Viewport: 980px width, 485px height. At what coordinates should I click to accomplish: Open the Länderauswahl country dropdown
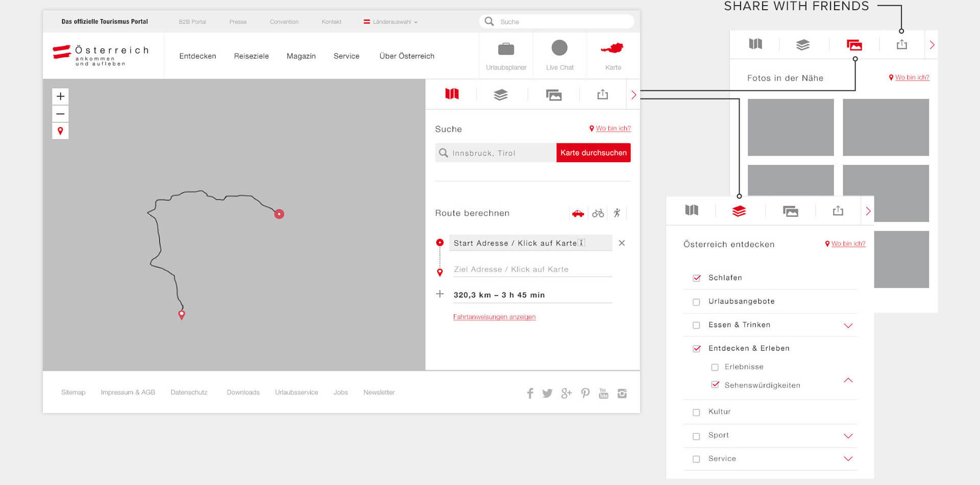[391, 22]
